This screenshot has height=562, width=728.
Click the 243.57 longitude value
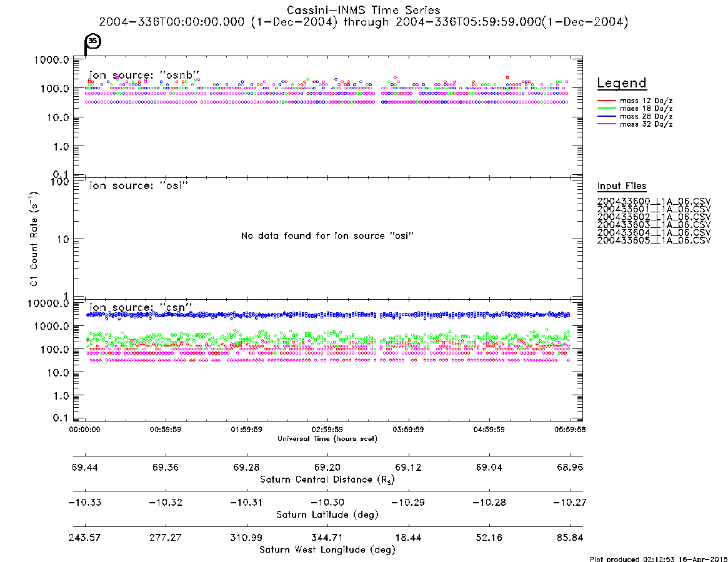tap(85, 538)
